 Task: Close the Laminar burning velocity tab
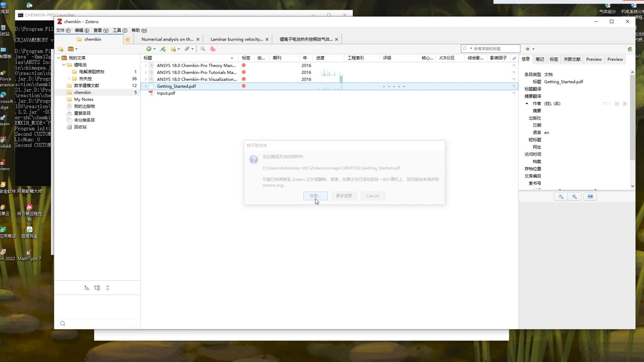(x=267, y=39)
